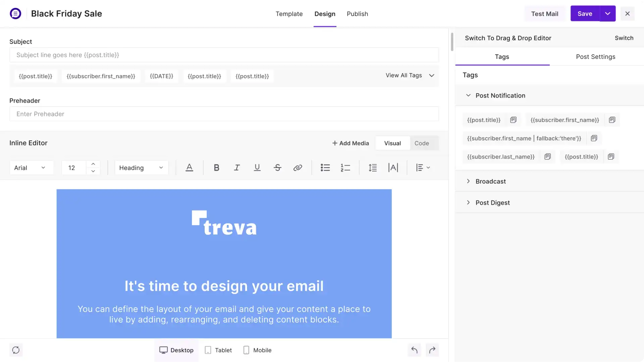
Task: Open the Heading style dropdown
Action: pos(141,168)
